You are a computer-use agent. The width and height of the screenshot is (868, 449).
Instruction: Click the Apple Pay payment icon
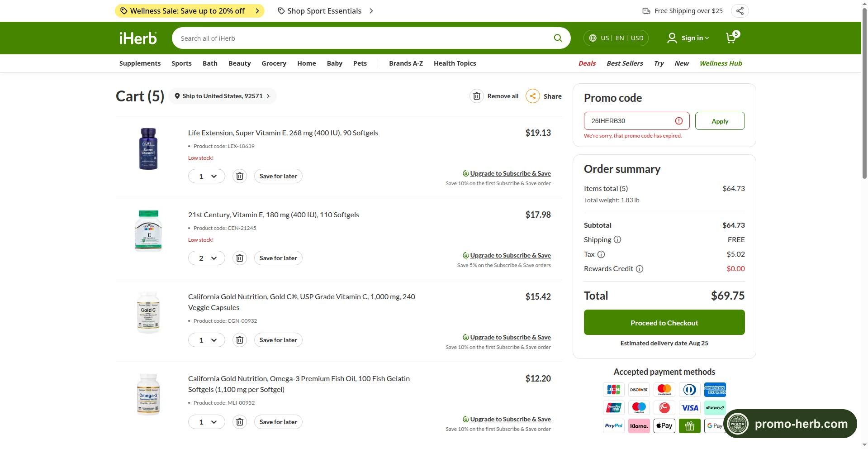tap(664, 426)
